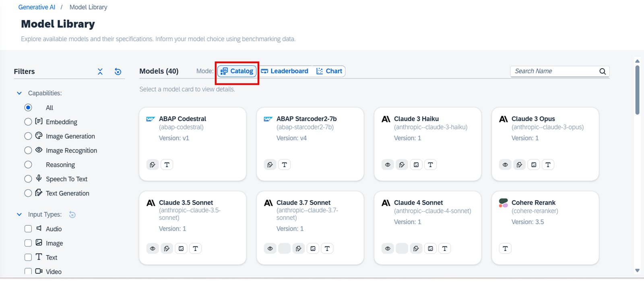Click the Claude 3.7 Sonnet text generation icon

pyautogui.click(x=299, y=248)
